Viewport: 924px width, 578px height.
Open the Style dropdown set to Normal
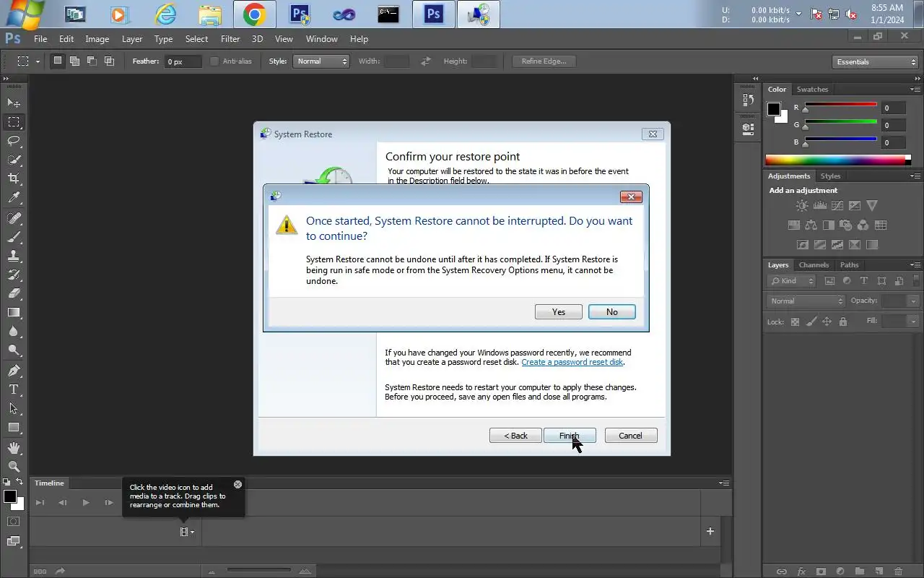point(321,61)
